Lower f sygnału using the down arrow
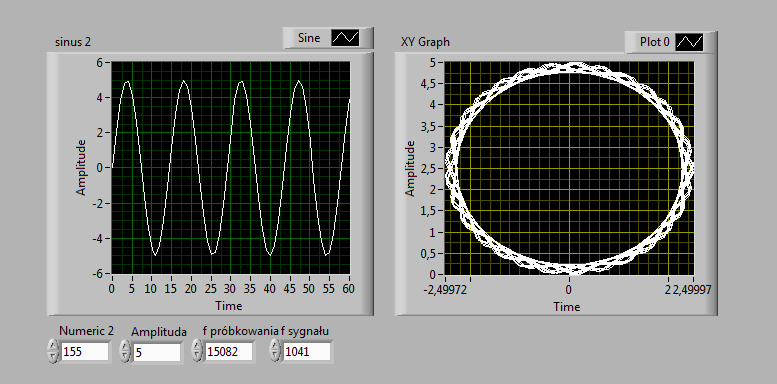Image resolution: width=777 pixels, height=384 pixels. point(275,357)
